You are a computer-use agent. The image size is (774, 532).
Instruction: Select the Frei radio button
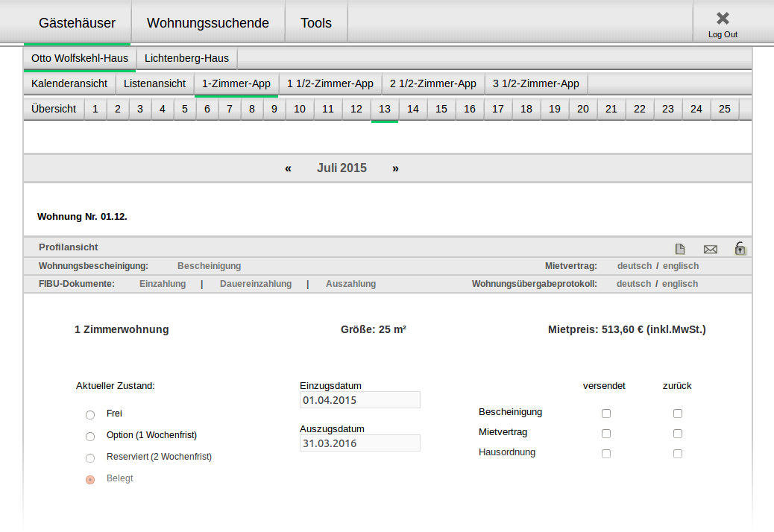pos(90,414)
